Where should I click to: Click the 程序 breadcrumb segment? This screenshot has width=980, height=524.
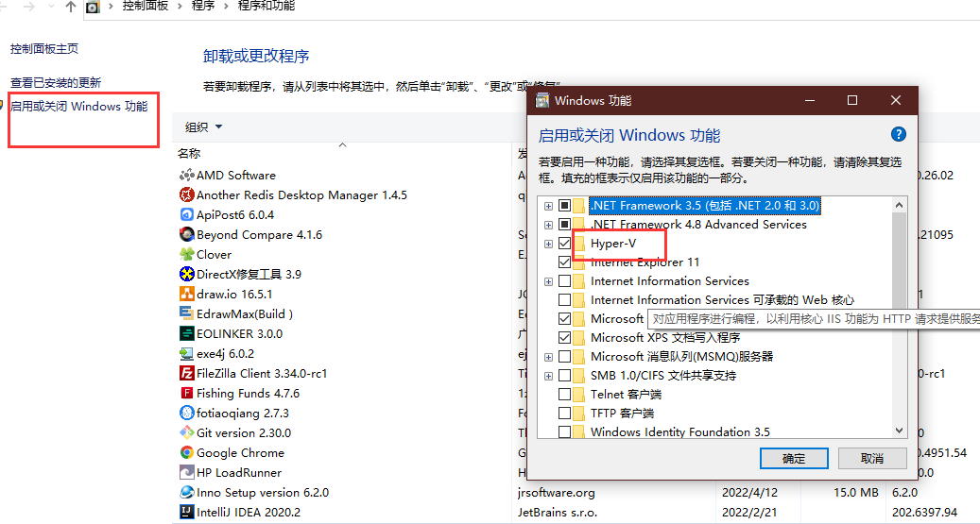tap(203, 7)
